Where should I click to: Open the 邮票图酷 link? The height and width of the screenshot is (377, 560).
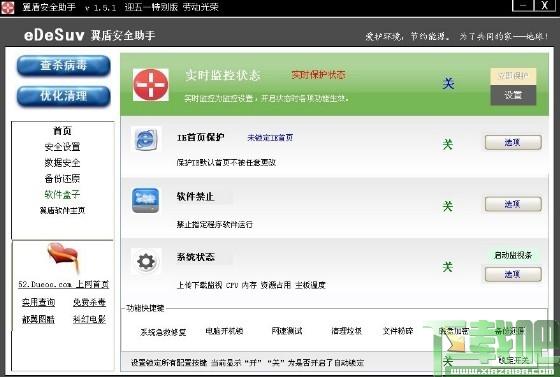coord(39,319)
